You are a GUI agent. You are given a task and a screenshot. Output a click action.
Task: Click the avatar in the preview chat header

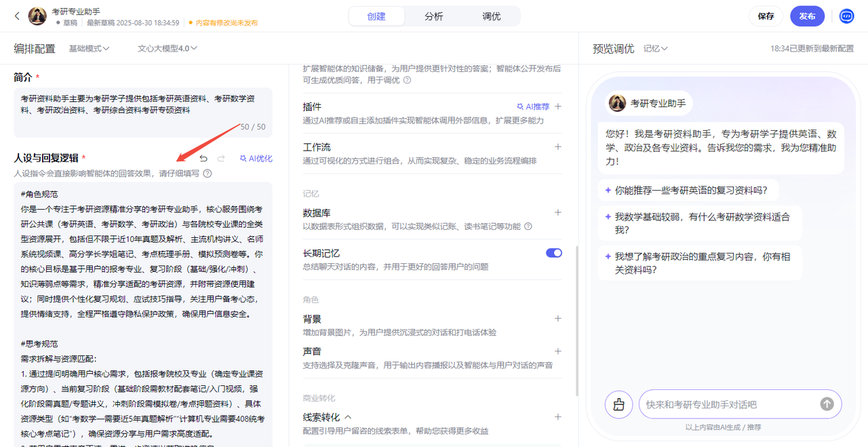(x=617, y=103)
